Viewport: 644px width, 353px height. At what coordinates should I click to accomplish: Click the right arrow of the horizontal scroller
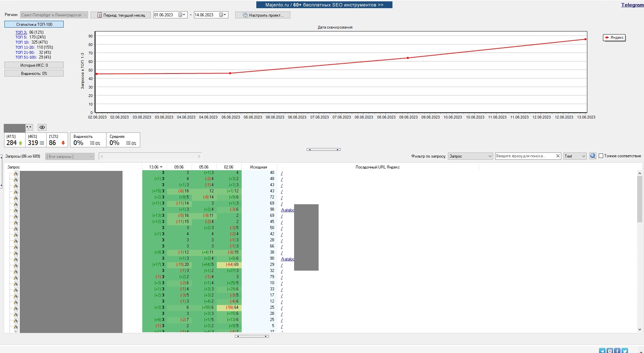point(199,156)
